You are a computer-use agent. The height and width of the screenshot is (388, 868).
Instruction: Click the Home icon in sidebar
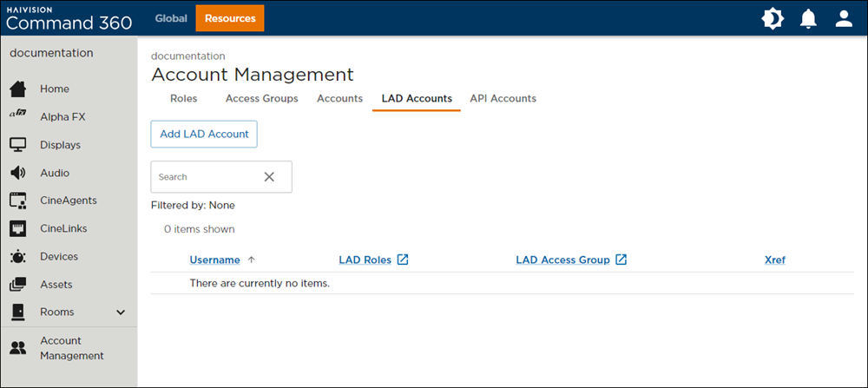[17, 89]
